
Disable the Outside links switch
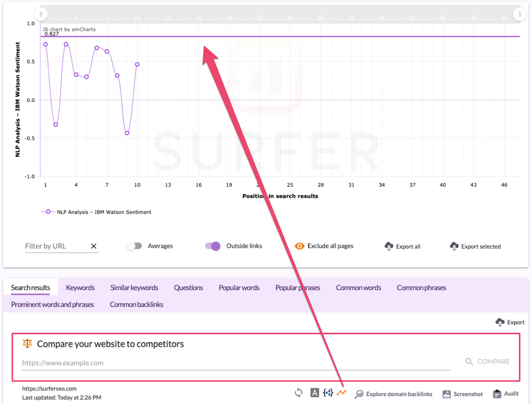[213, 246]
